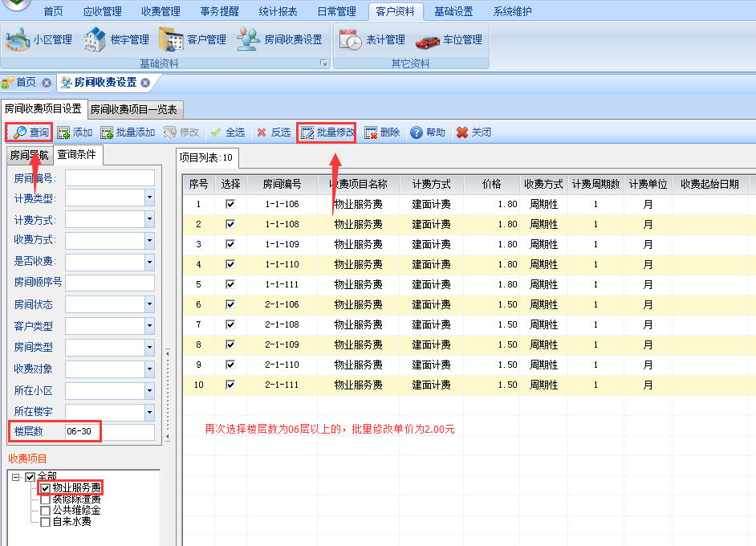This screenshot has height=546, width=756.
Task: Uncheck the row for room 2-1-109
Action: [230, 344]
